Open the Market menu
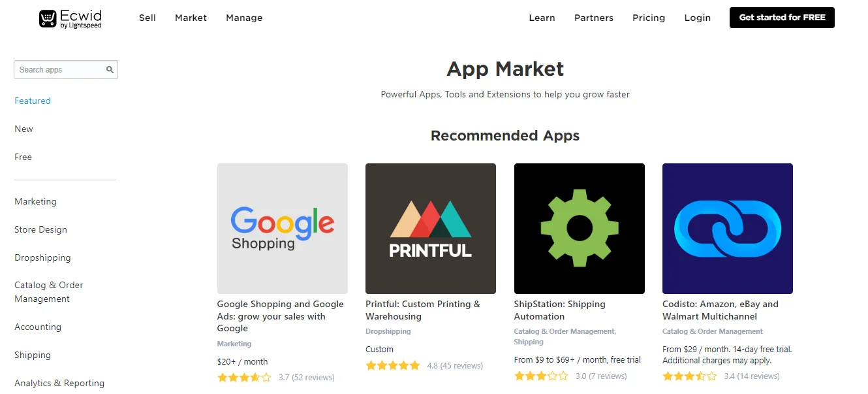 [191, 18]
